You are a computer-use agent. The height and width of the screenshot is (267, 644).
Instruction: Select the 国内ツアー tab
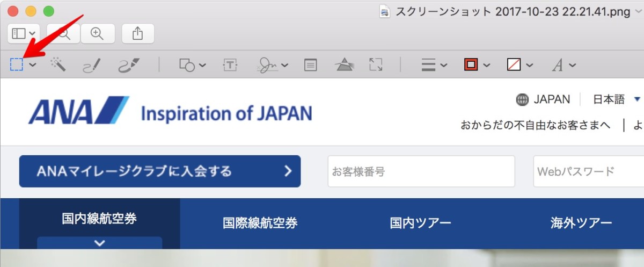tap(421, 223)
